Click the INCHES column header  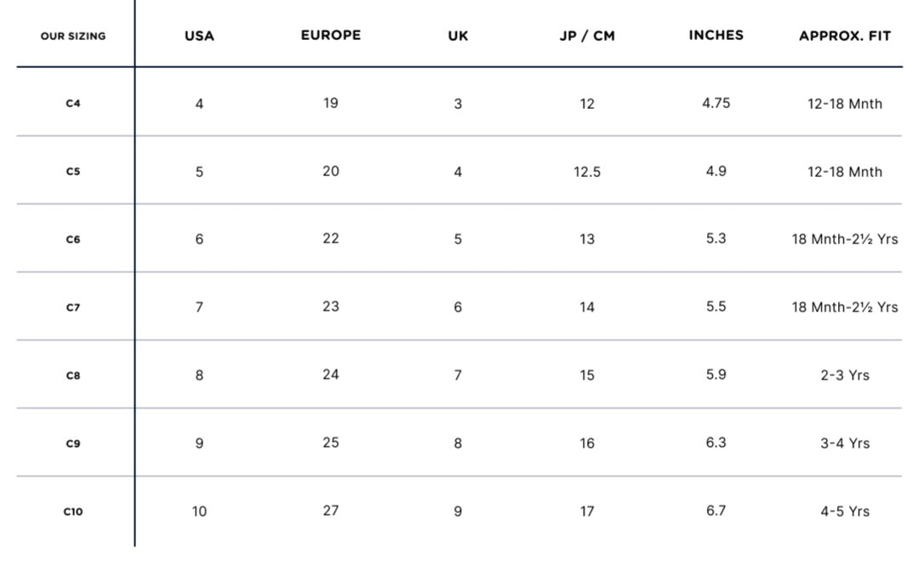716,35
